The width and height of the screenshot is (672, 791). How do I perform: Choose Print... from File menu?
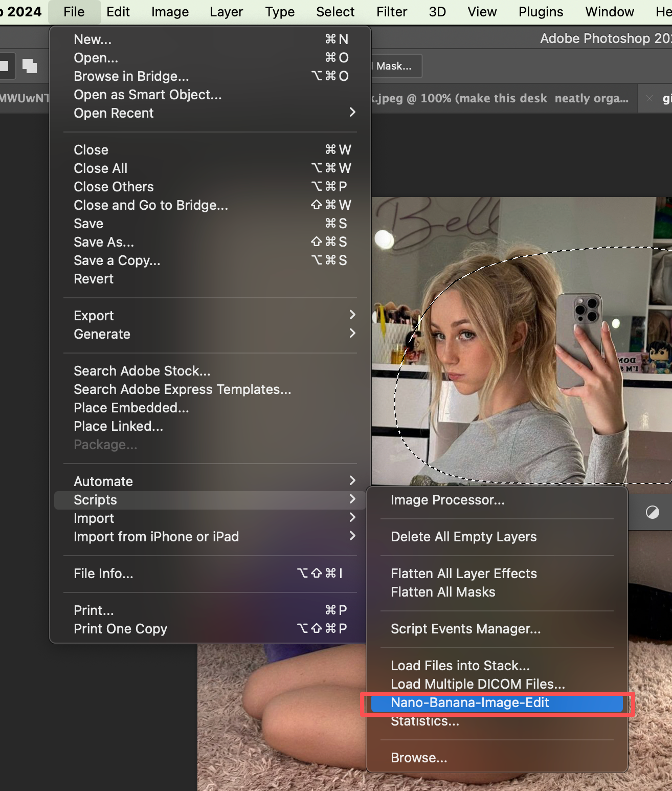pos(210,610)
